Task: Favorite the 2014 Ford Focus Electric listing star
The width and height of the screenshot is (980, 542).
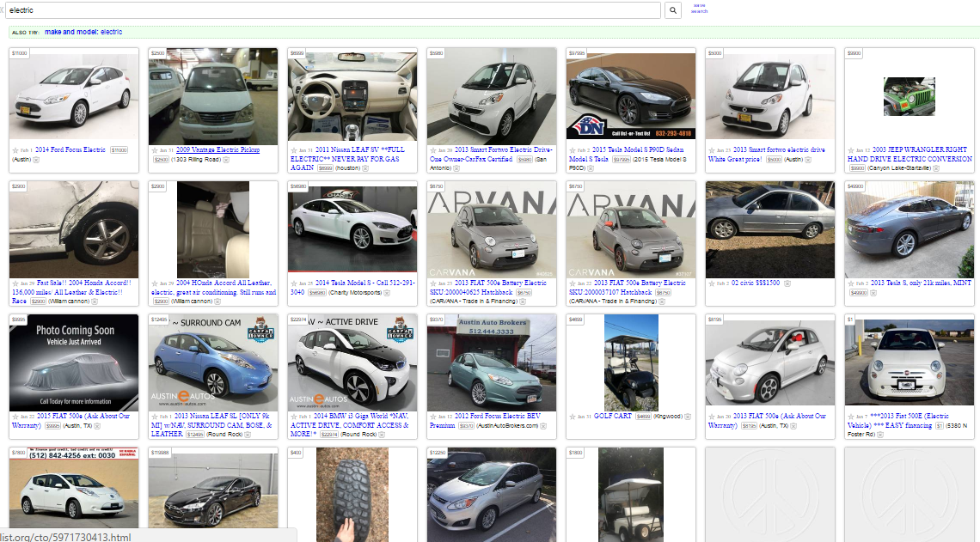Action: pos(15,150)
